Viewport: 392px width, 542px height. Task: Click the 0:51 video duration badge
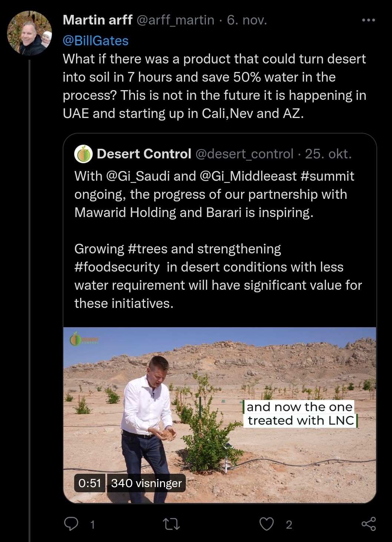pos(90,483)
